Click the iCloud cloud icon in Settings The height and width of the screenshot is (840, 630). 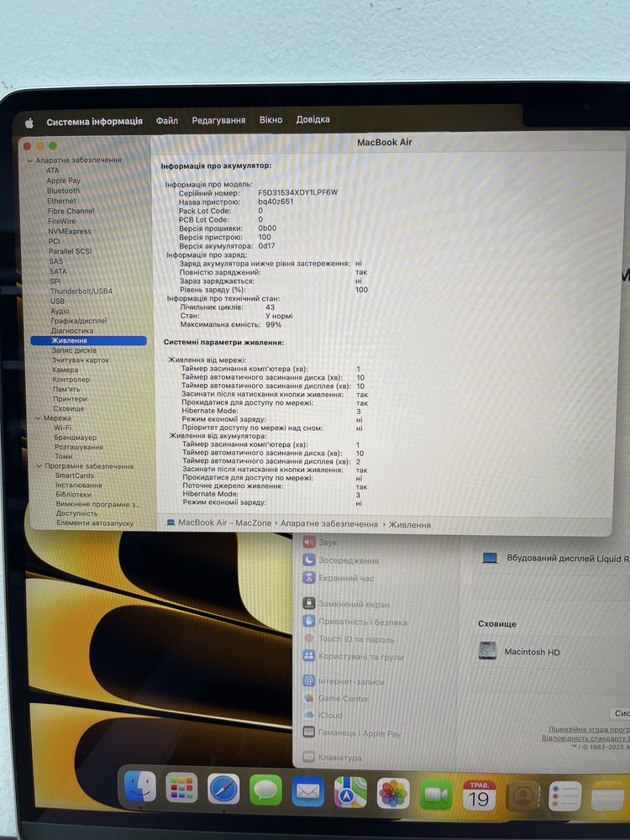click(309, 715)
